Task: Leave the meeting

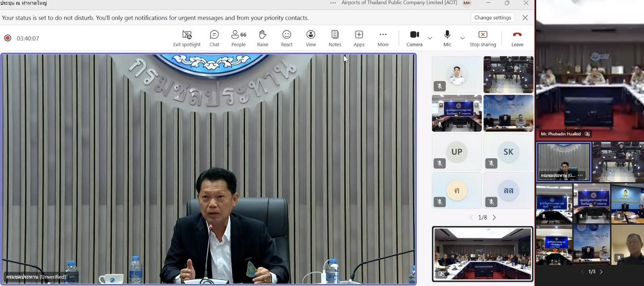Action: (517, 38)
